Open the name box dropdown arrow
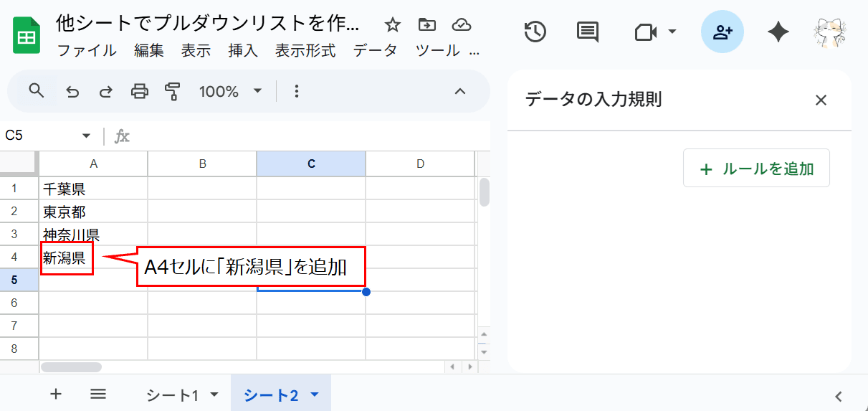 87,136
